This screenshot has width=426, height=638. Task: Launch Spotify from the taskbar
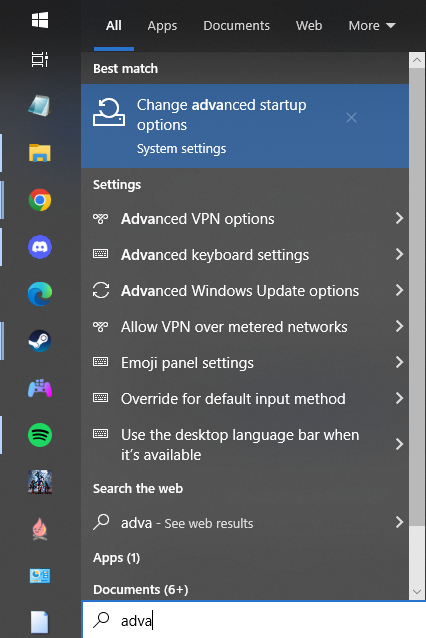tap(40, 435)
